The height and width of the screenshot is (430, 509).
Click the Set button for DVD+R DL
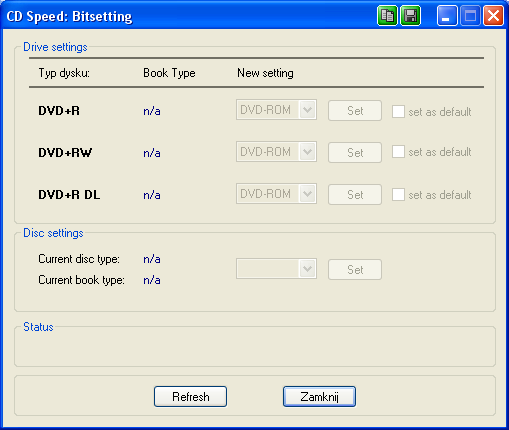tap(355, 195)
